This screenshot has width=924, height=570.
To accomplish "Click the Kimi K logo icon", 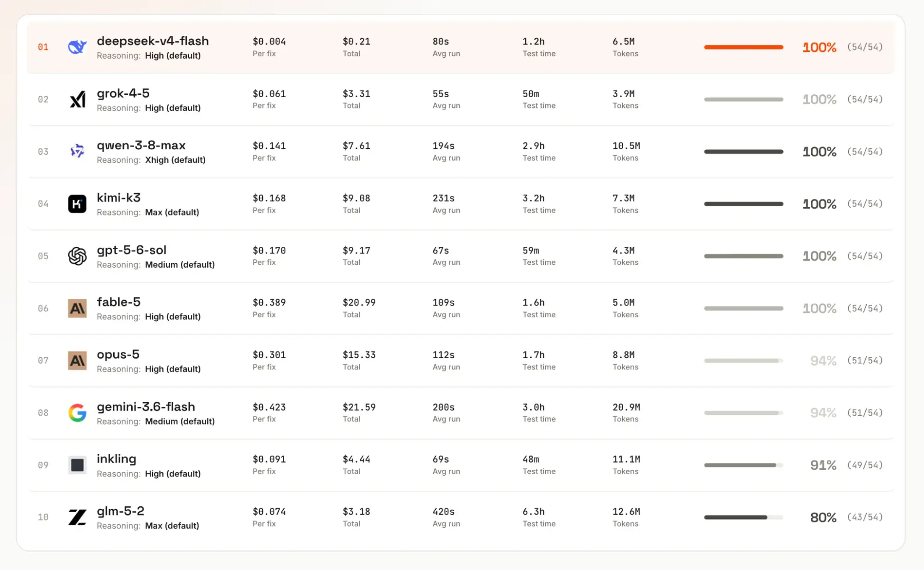I will coord(77,204).
